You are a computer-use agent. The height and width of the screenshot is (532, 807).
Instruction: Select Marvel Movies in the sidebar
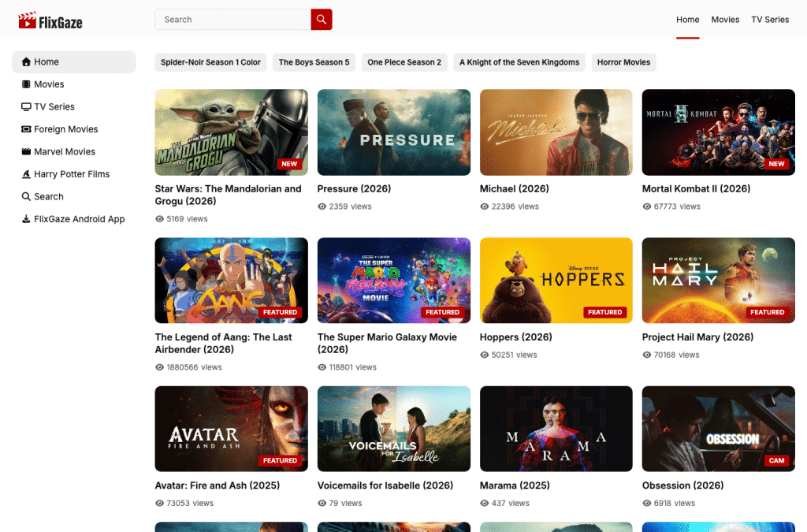pos(73,152)
